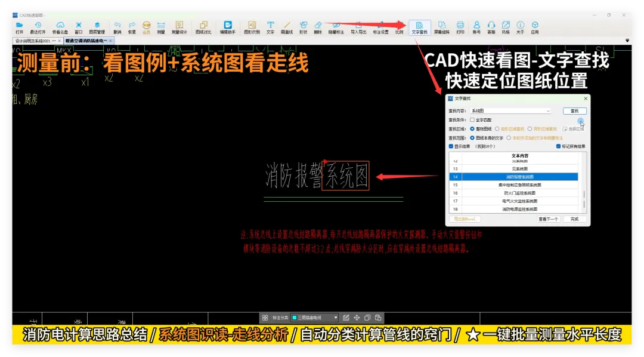Select row 15 集中控制应急照明系统图

pyautogui.click(x=513, y=185)
